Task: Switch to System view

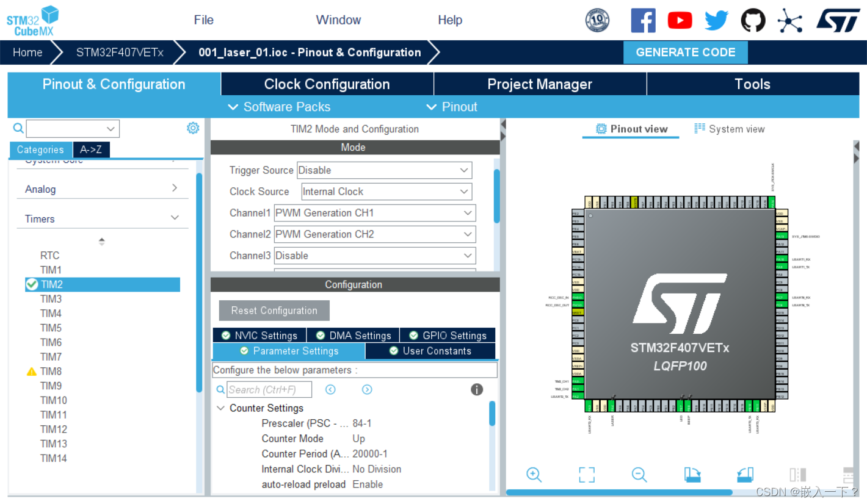Action: pos(730,129)
